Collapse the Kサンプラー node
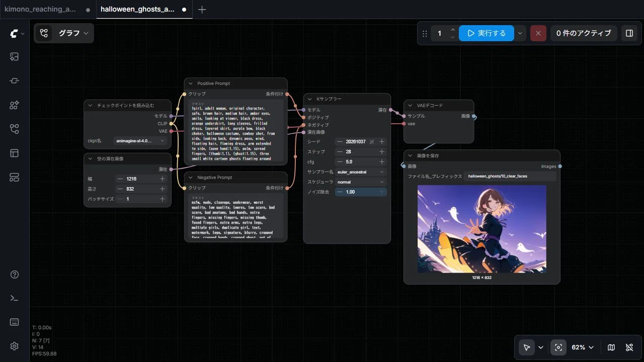The image size is (644, 362). click(x=309, y=99)
